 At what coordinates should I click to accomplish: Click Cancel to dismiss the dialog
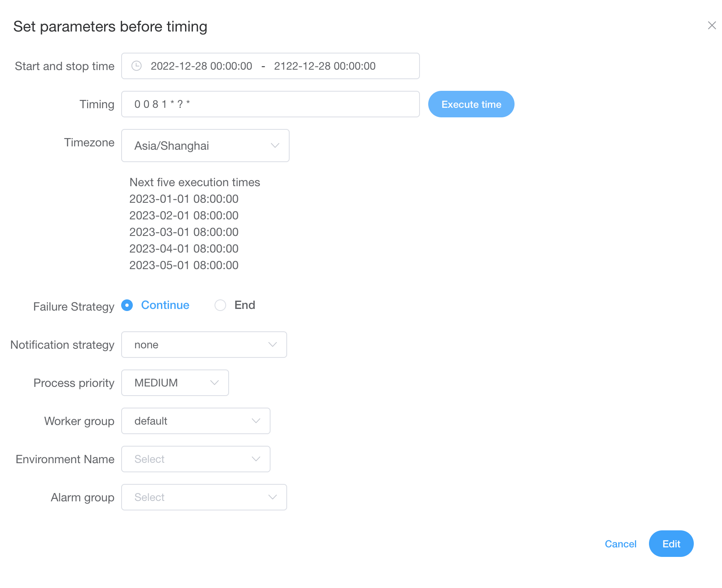[620, 544]
